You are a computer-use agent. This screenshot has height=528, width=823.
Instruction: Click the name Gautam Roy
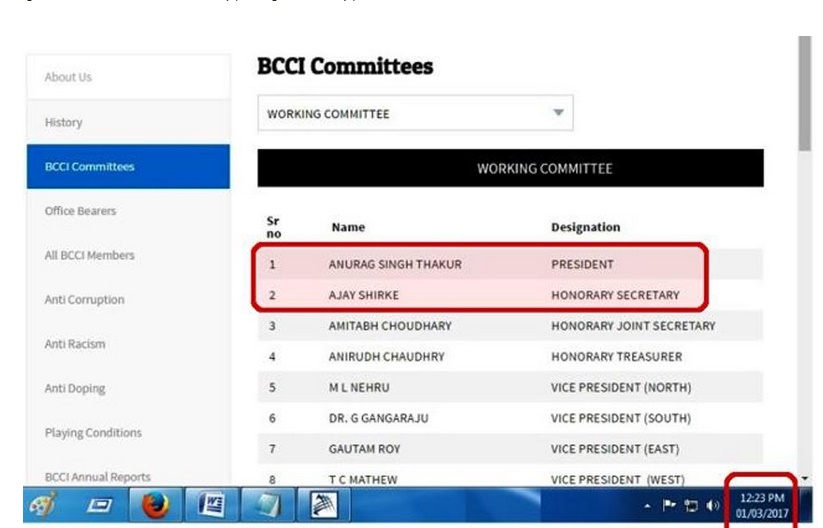point(364,449)
